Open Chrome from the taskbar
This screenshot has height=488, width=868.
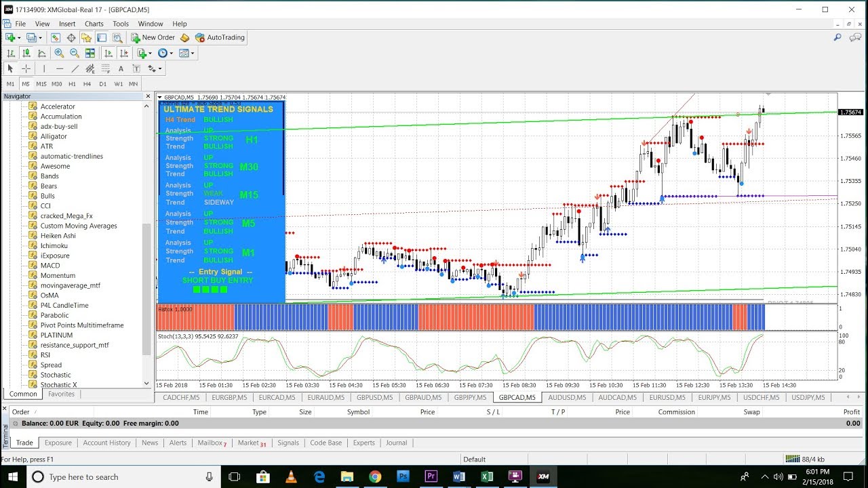[x=375, y=477]
